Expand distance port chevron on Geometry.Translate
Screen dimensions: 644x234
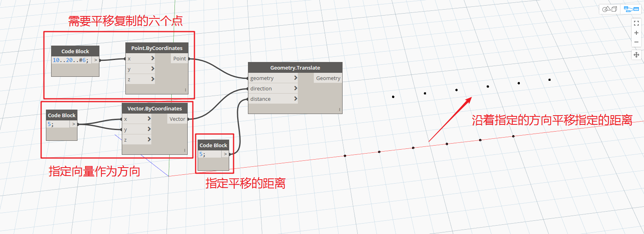point(295,99)
